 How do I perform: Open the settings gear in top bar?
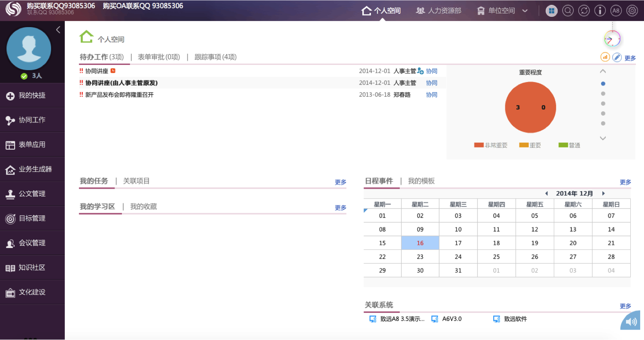632,11
